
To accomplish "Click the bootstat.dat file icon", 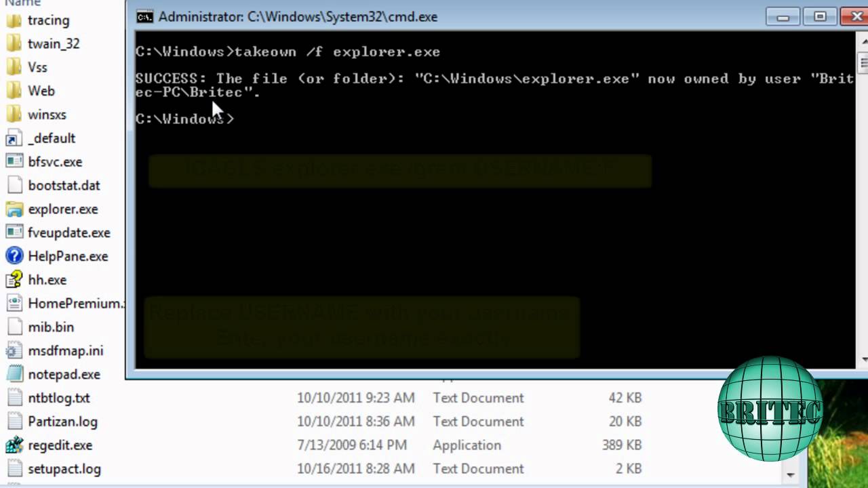I will 14,186.
